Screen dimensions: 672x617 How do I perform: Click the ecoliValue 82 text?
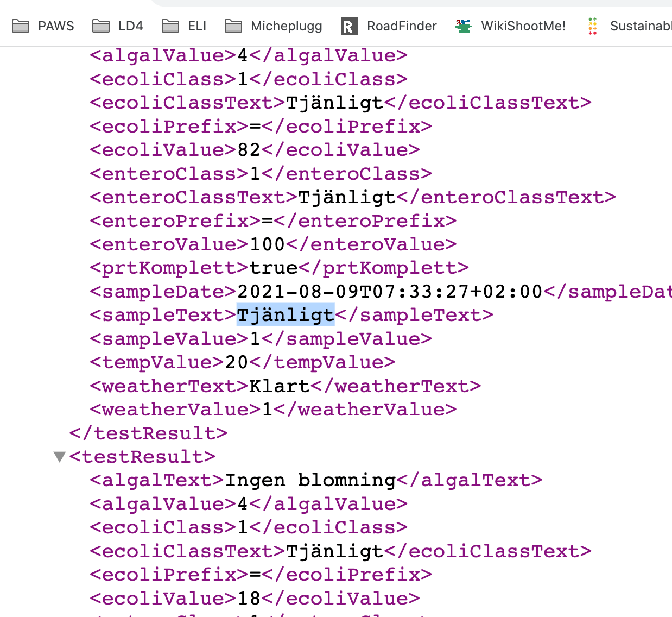coord(249,150)
